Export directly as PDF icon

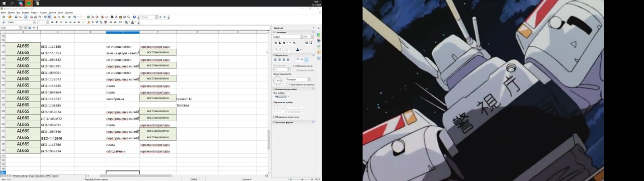click(31, 17)
